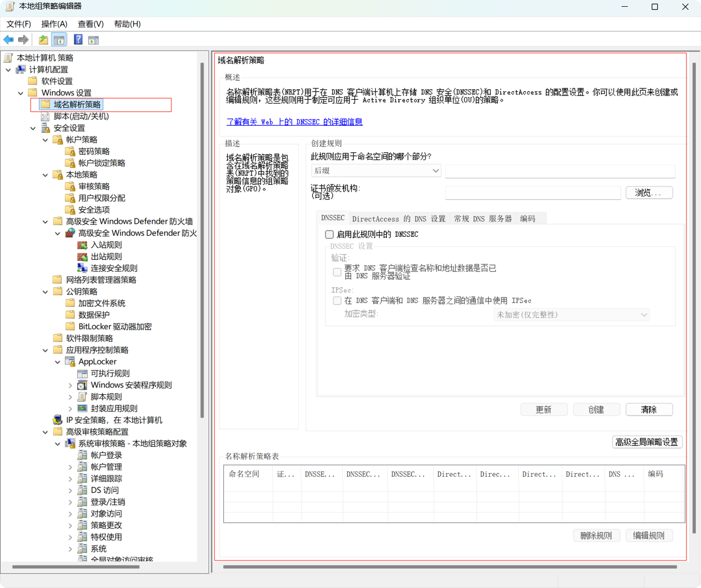Click the 更新 button
Viewport: 701px width, 588px height.
pyautogui.click(x=544, y=410)
